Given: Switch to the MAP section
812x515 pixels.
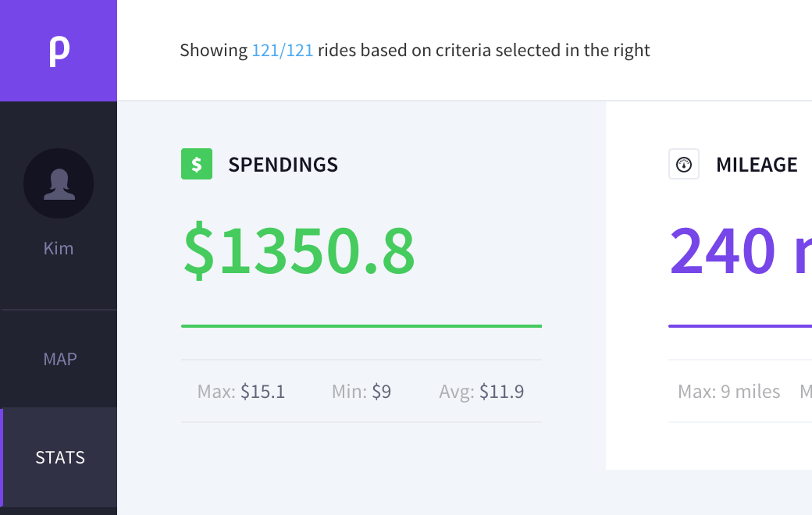Looking at the screenshot, I should [60, 359].
